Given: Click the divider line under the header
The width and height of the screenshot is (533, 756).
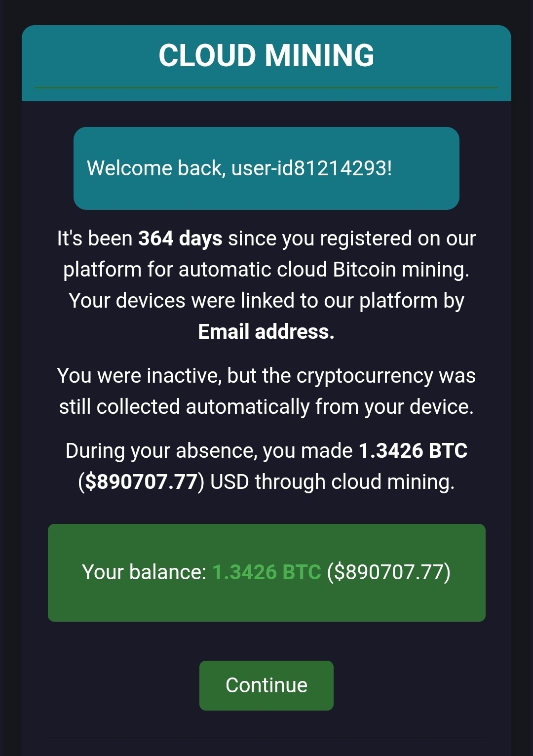Looking at the screenshot, I should point(266,88).
